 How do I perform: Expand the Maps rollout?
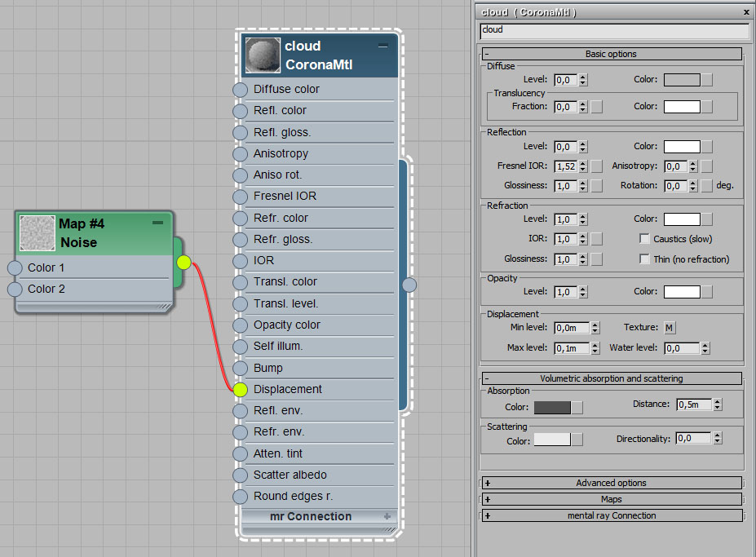[x=487, y=499]
